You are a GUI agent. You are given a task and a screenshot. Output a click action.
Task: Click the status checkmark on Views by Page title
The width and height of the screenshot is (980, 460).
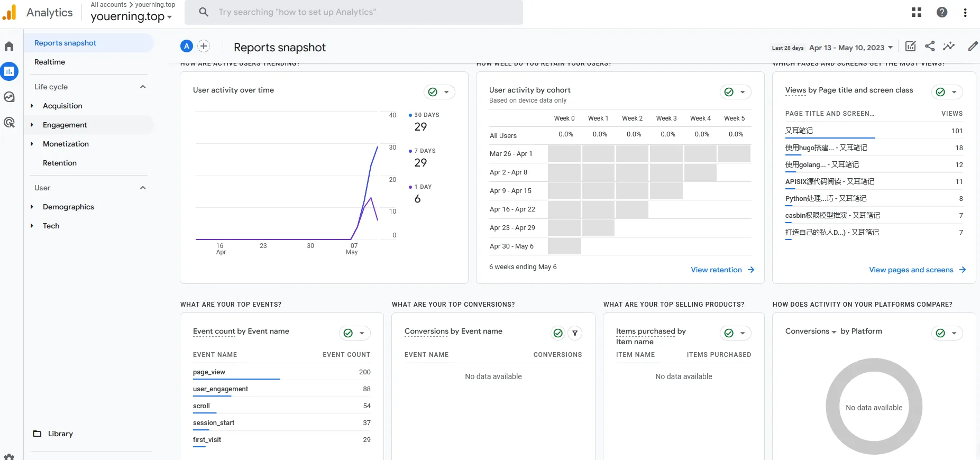tap(940, 92)
